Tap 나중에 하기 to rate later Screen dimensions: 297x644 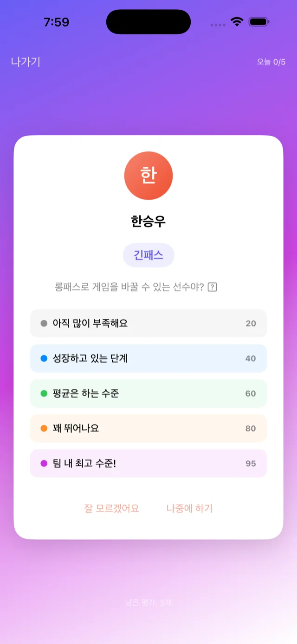(x=189, y=508)
